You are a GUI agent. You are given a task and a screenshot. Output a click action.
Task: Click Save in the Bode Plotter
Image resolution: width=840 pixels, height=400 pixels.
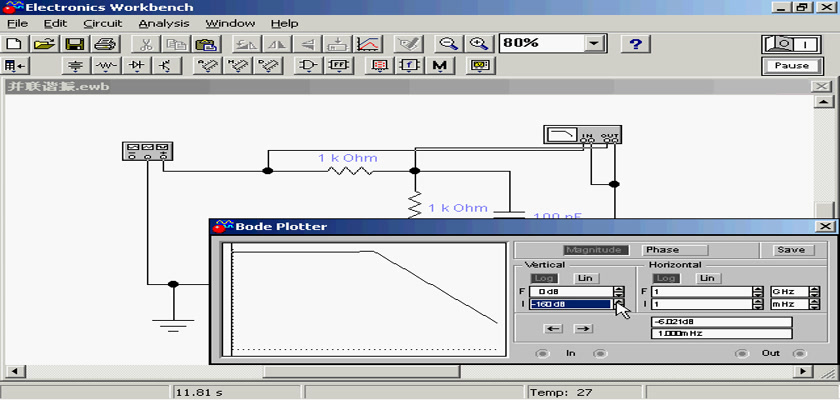(791, 250)
